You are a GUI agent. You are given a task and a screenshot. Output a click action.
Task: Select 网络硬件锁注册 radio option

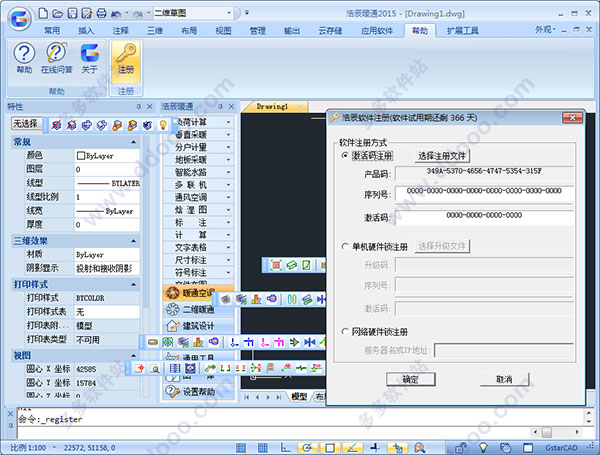345,331
